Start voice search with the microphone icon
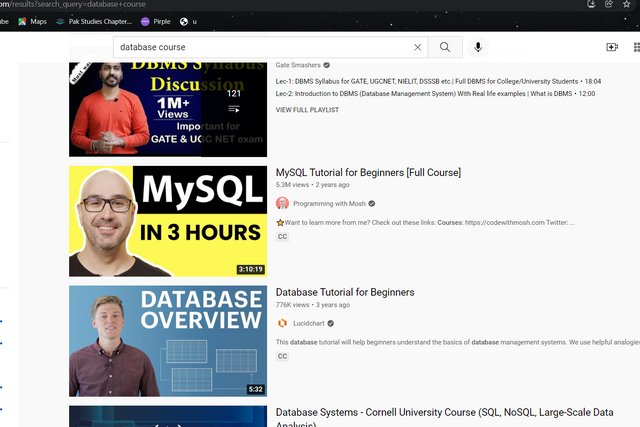 478,47
